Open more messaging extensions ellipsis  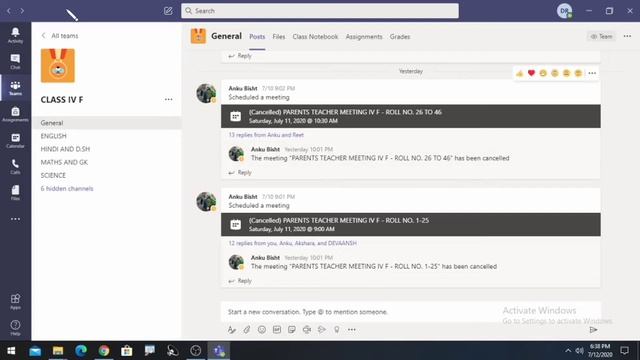point(352,329)
